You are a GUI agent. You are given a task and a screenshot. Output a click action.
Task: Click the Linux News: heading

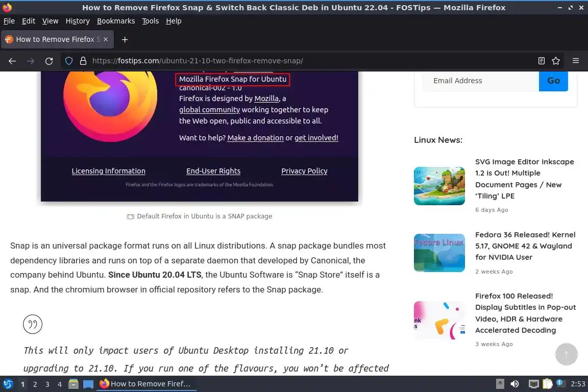438,140
